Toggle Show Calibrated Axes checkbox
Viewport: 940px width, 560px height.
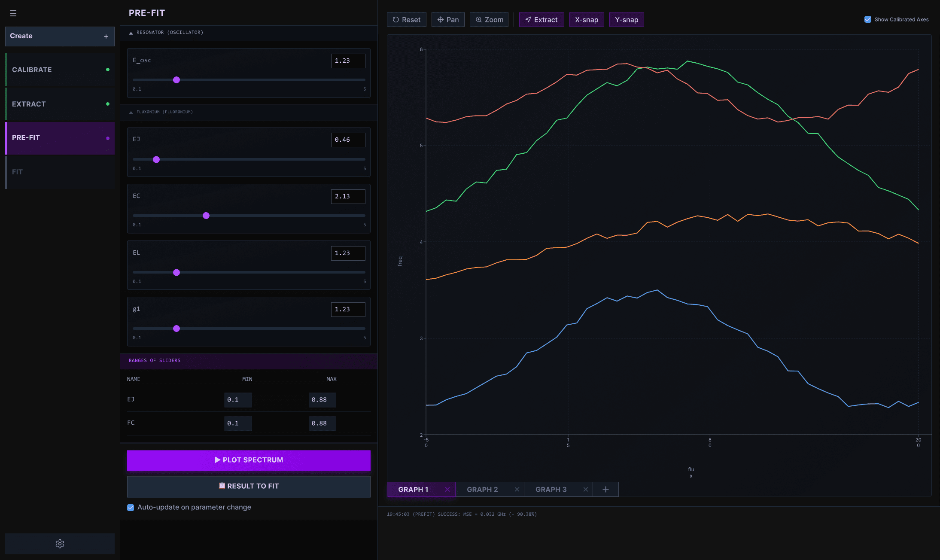click(x=868, y=19)
